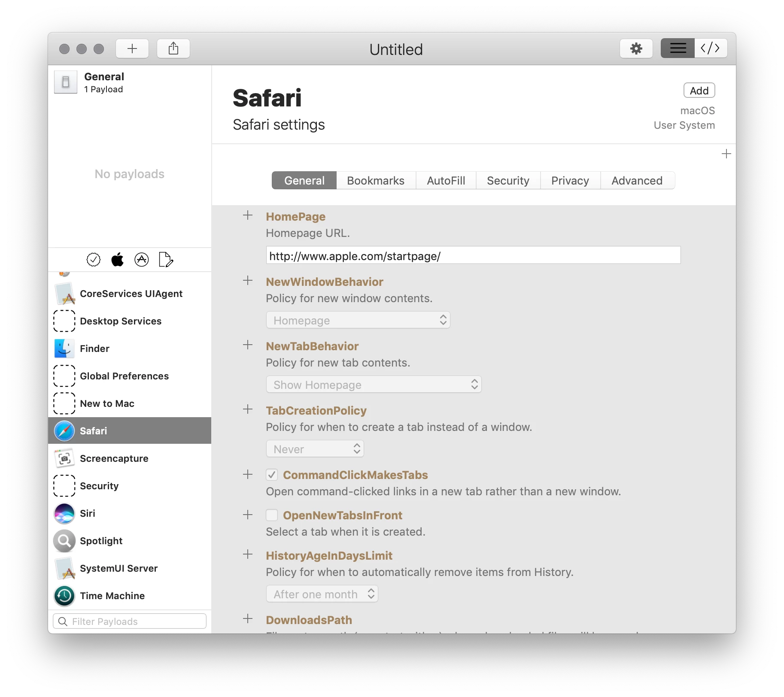Screen dimensions: 784x697
Task: Click the HomePage key title
Action: (295, 217)
